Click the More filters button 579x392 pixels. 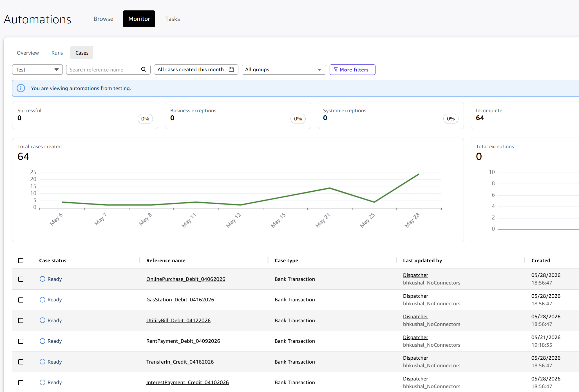(x=352, y=70)
